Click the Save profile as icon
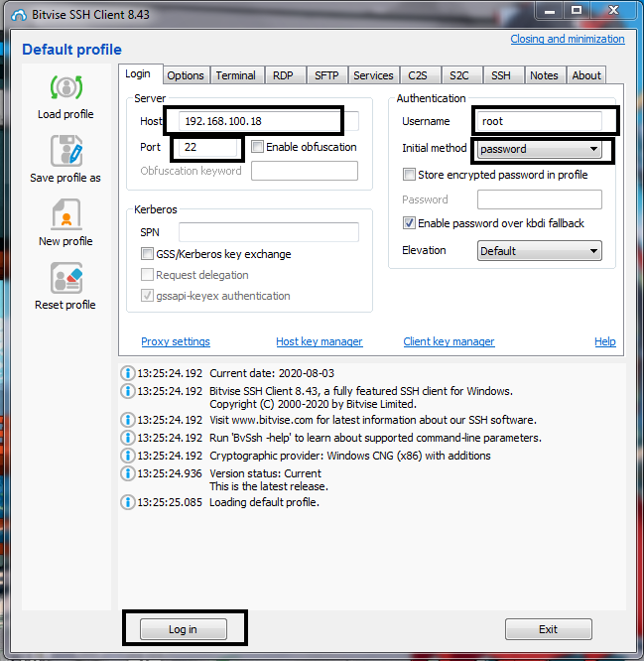644x661 pixels. 66,151
